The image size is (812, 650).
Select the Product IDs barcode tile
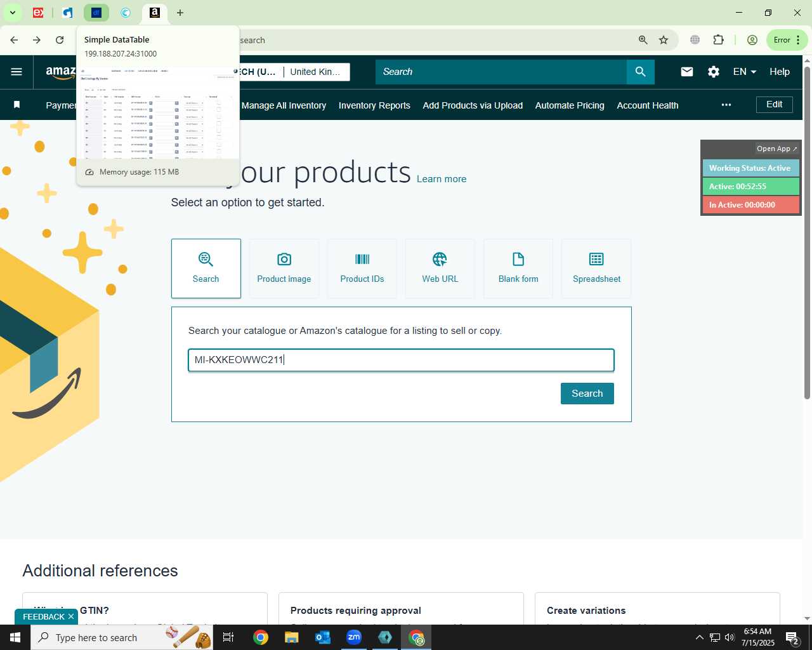(x=362, y=269)
